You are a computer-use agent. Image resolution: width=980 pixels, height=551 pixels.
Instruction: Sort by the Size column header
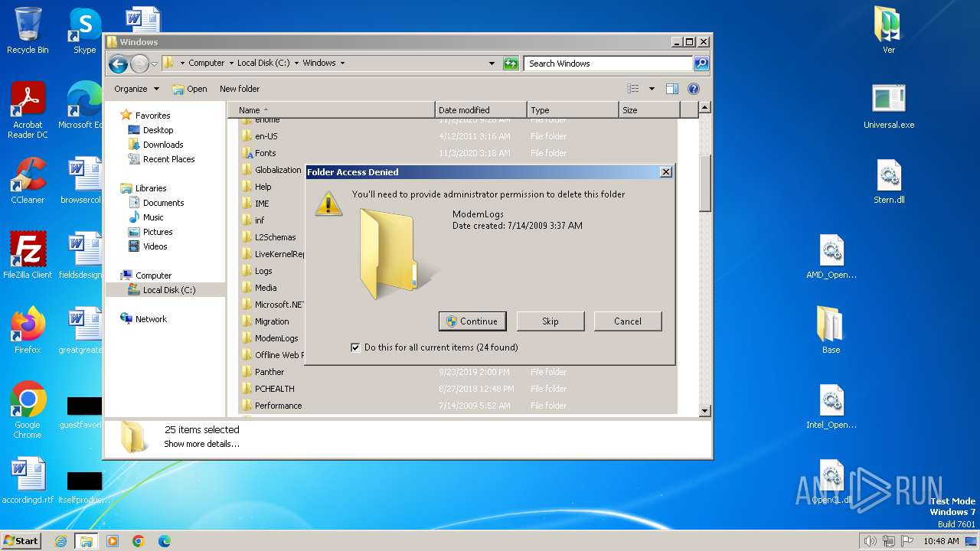(x=649, y=110)
